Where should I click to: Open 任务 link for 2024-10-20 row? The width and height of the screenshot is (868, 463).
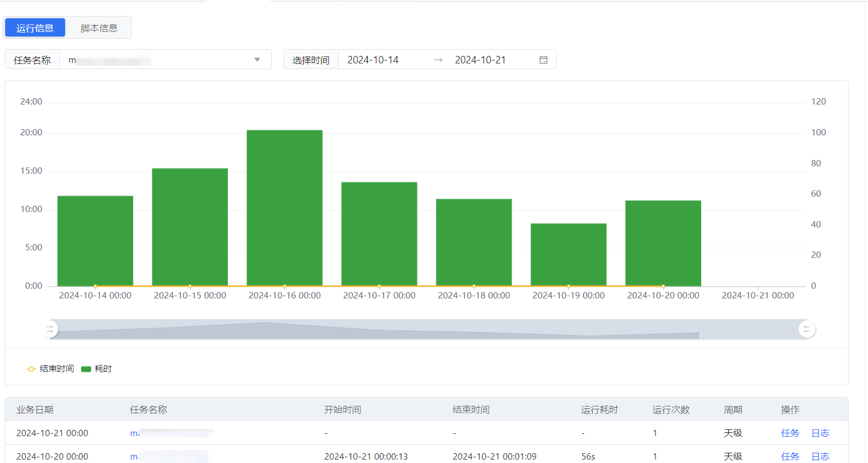tap(790, 457)
